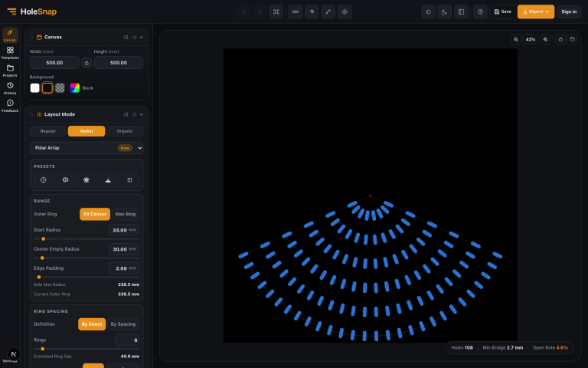The width and height of the screenshot is (588, 368).
Task: Toggle width-height aspect lock
Action: point(87,63)
